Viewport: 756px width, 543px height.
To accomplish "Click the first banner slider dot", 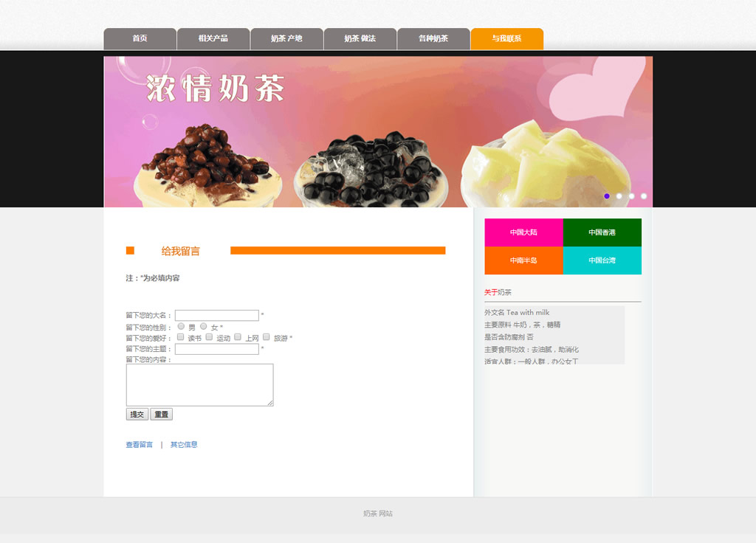I will (x=607, y=196).
